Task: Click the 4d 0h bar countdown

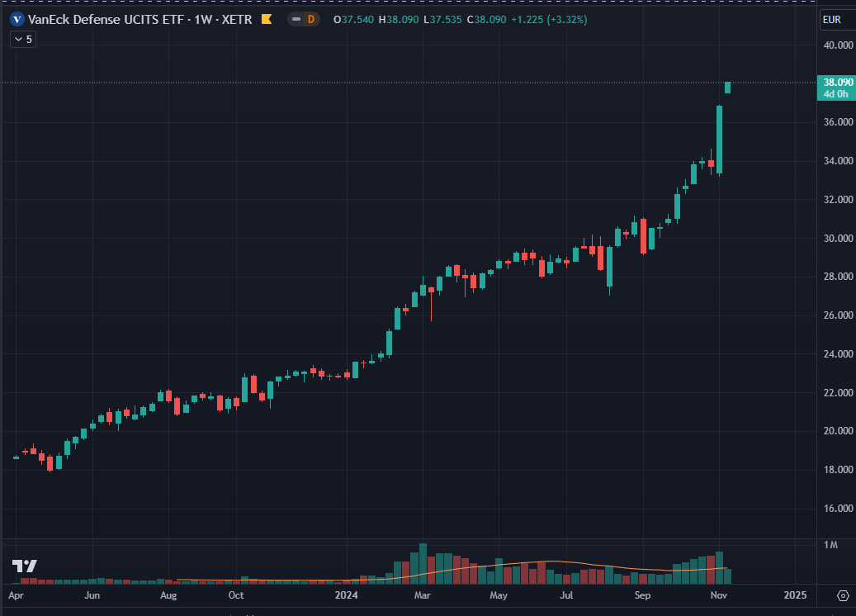Action: [x=836, y=94]
